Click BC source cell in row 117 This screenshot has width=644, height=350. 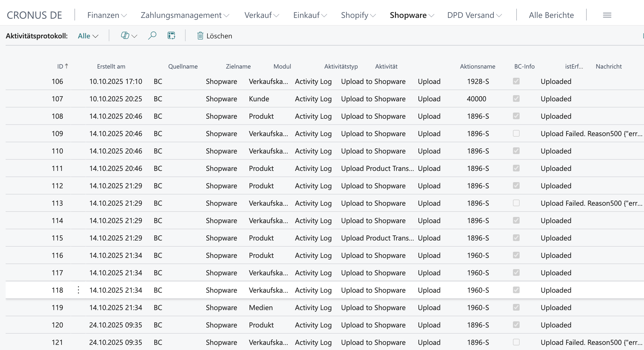pos(158,273)
